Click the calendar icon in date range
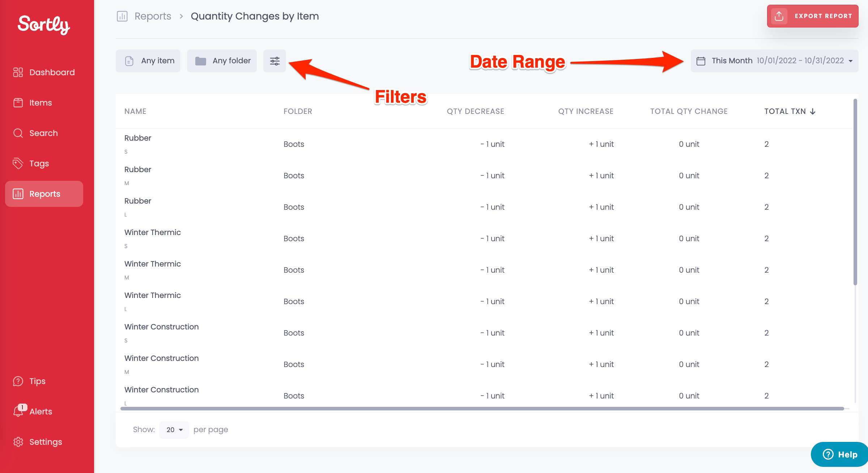868x473 pixels. tap(701, 61)
